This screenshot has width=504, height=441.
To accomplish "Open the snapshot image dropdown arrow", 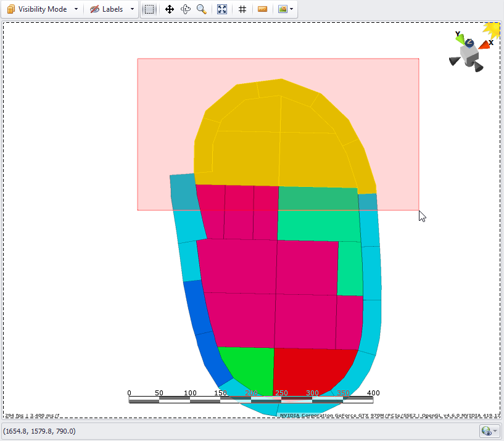I will click(x=291, y=9).
